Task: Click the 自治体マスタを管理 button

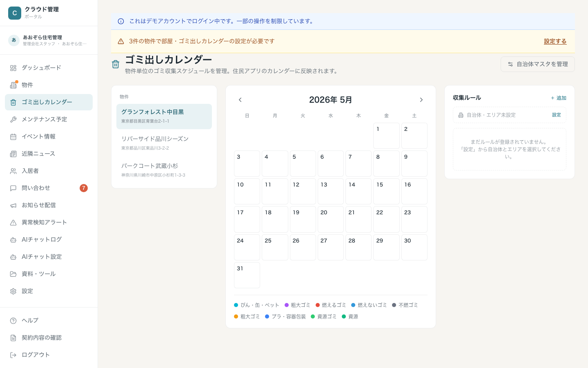Action: click(x=537, y=64)
